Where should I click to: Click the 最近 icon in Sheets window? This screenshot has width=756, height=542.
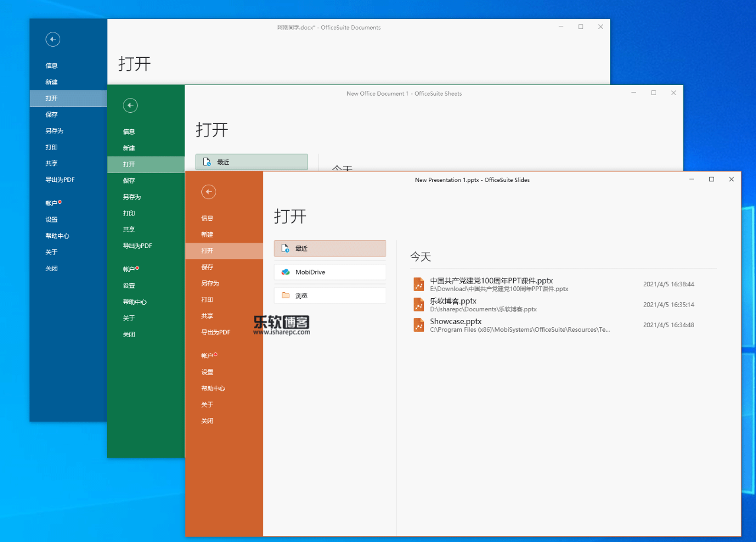[x=207, y=162]
